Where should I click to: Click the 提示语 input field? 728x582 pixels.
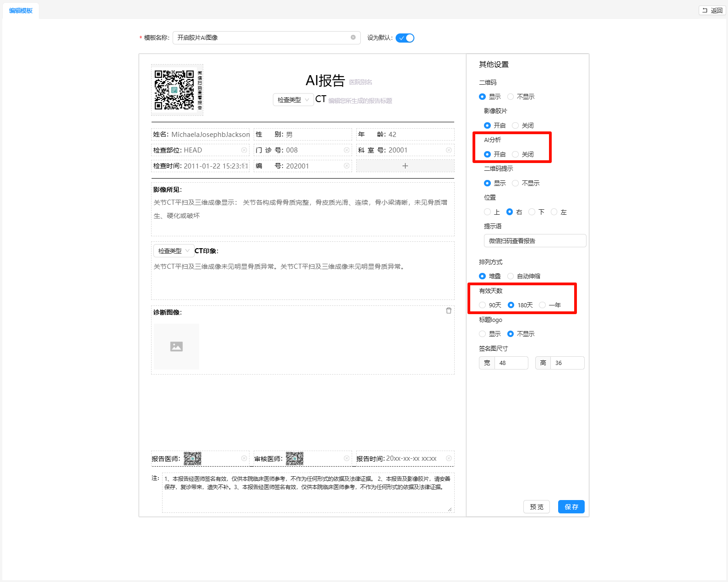point(534,241)
